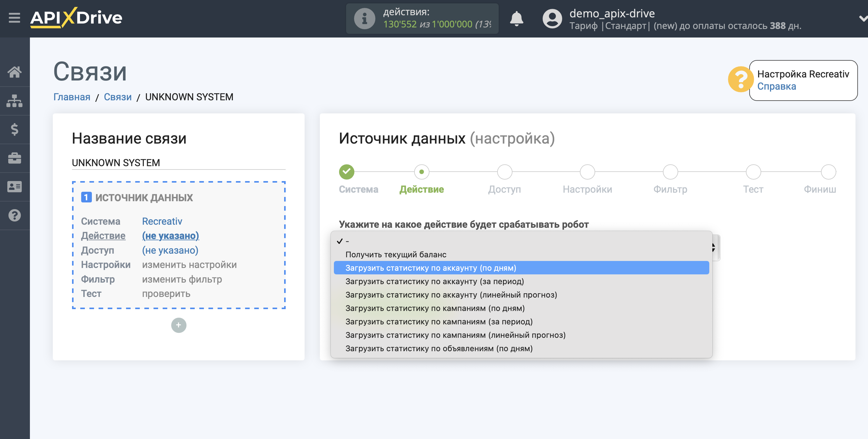Select Получить текущий баланс option
The width and height of the screenshot is (868, 439).
(521, 255)
